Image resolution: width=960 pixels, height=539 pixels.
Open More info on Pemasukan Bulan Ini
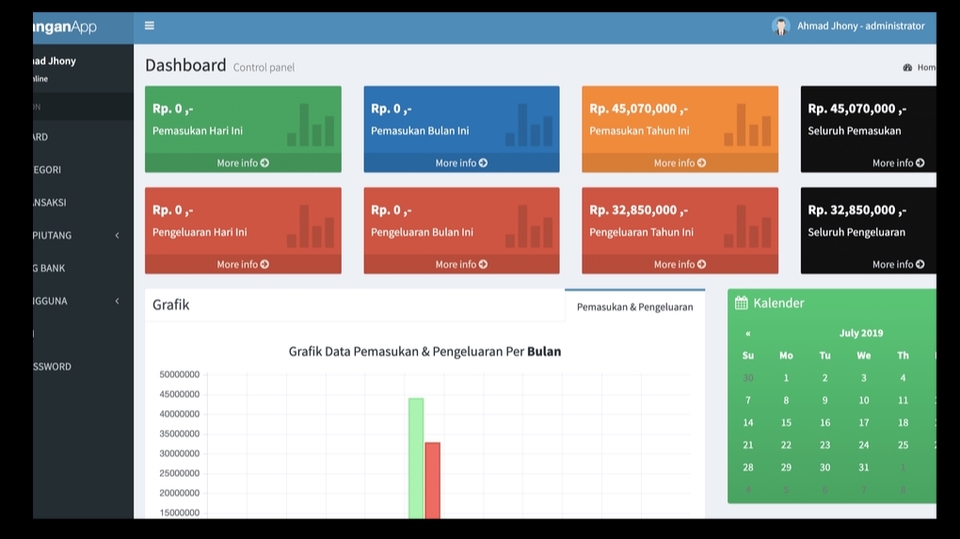pos(462,163)
